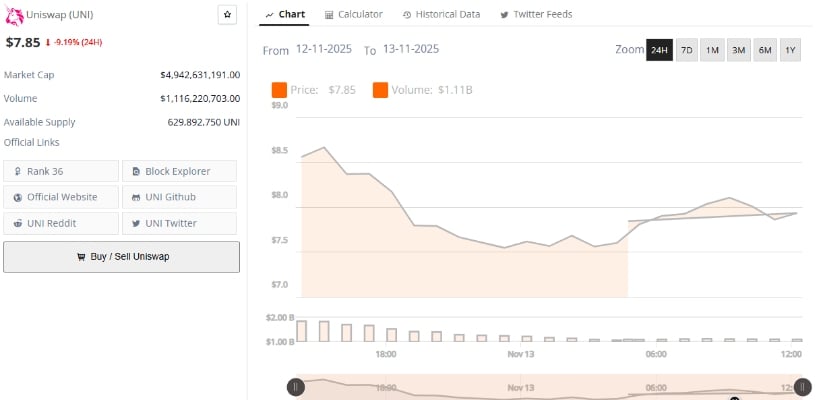Choose the 6M zoom option
825x400 pixels.
tap(765, 50)
